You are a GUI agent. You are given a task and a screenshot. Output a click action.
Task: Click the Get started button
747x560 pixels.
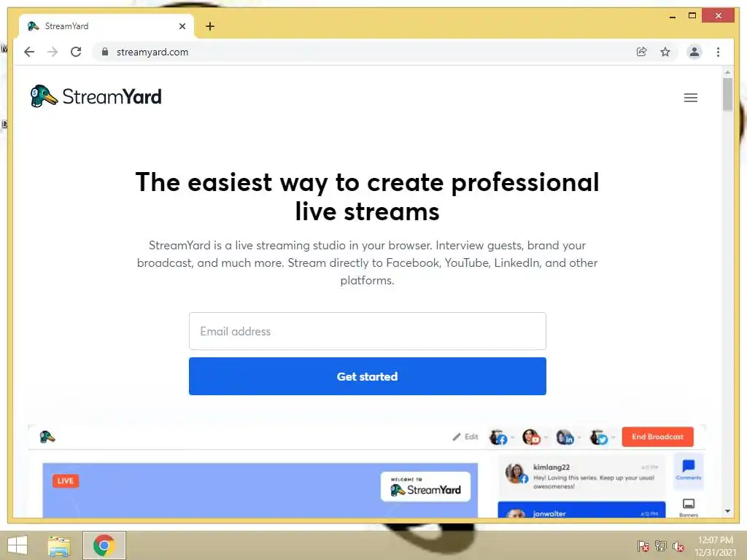(368, 376)
